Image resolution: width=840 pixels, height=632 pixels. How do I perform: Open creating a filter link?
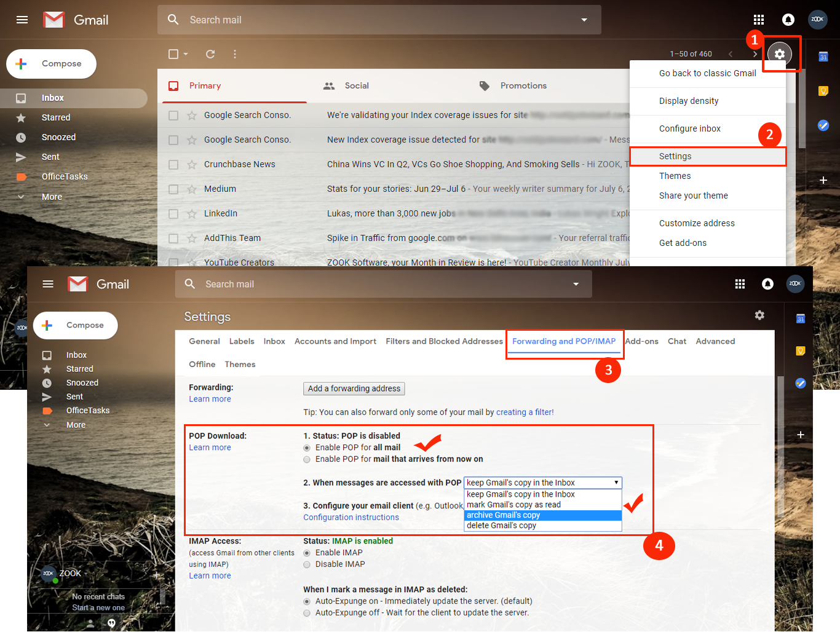pos(525,413)
